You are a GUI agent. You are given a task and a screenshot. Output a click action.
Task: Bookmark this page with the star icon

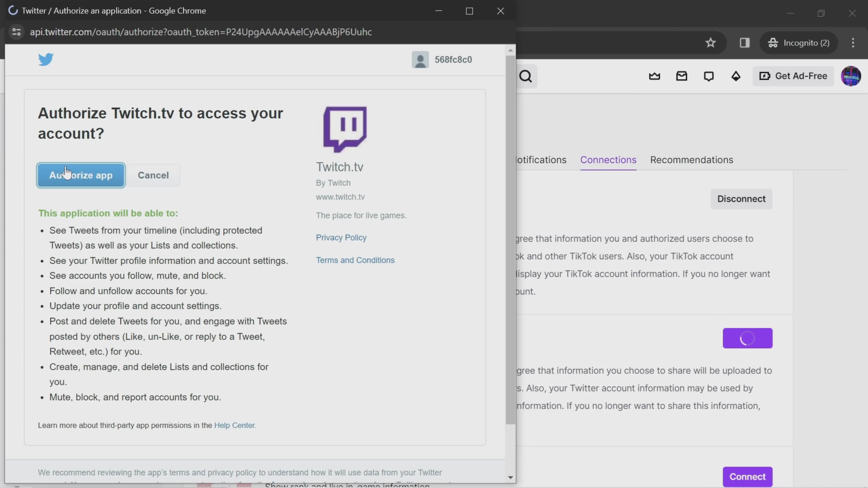coord(711,43)
